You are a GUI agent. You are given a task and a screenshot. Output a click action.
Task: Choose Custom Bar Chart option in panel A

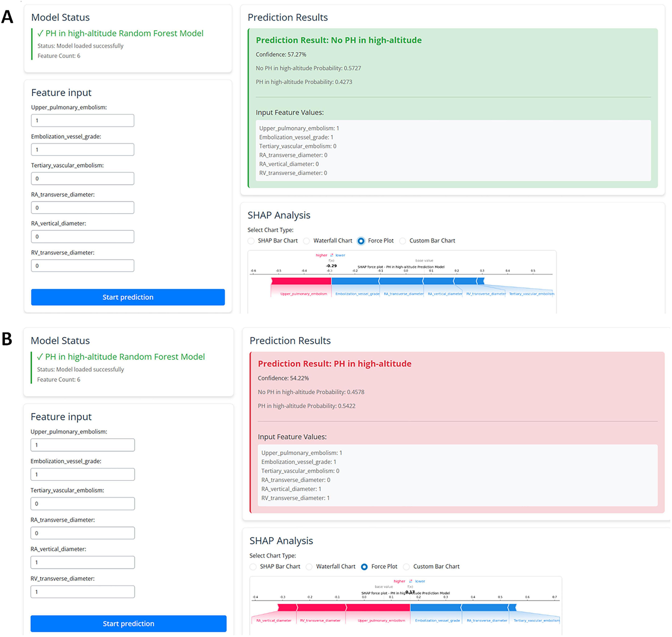pos(403,241)
